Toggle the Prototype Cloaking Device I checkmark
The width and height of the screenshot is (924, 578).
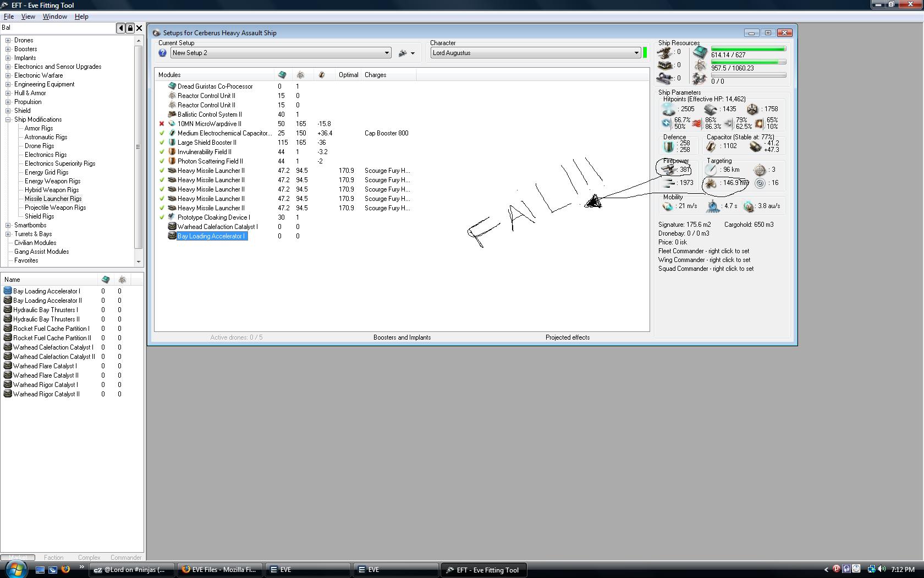(x=162, y=217)
